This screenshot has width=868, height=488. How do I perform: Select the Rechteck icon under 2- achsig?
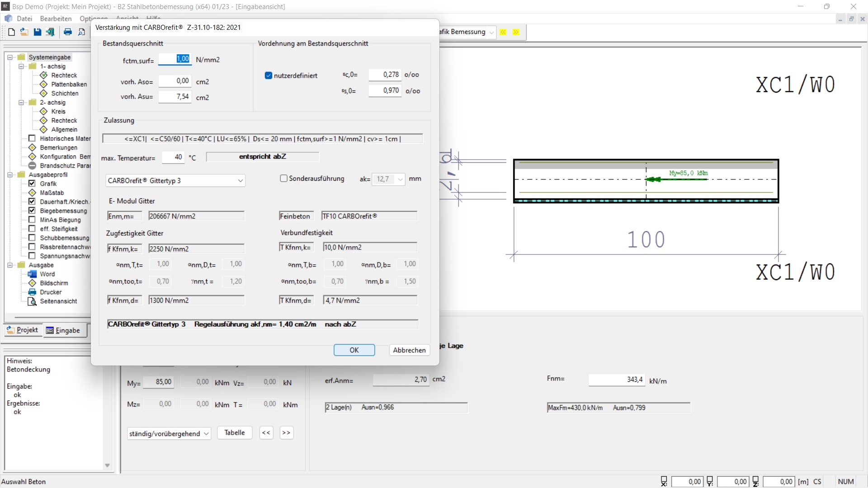coord(44,120)
